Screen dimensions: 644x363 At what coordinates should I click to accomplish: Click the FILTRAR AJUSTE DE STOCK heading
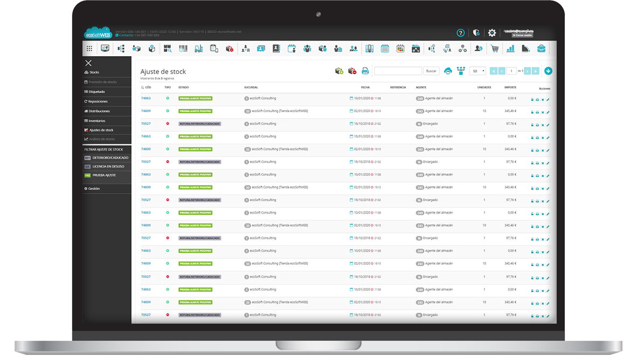[103, 149]
